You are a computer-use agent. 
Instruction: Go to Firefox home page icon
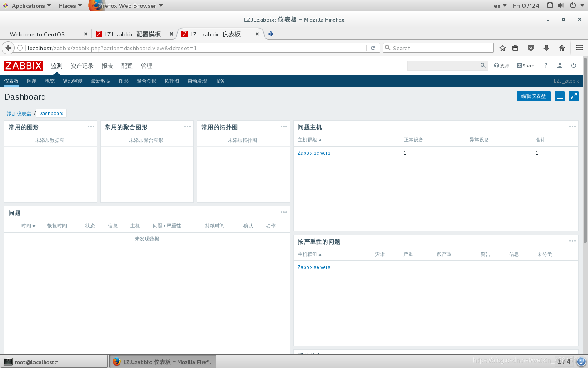[x=562, y=48]
